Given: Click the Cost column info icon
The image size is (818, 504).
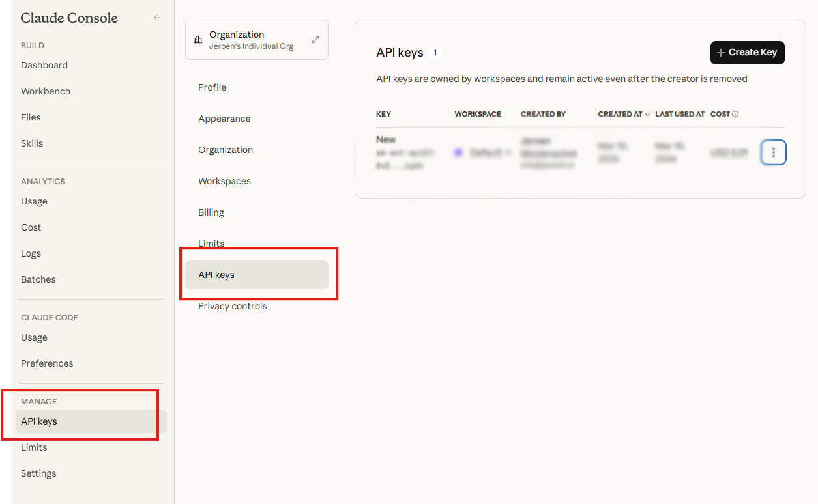Looking at the screenshot, I should (735, 114).
